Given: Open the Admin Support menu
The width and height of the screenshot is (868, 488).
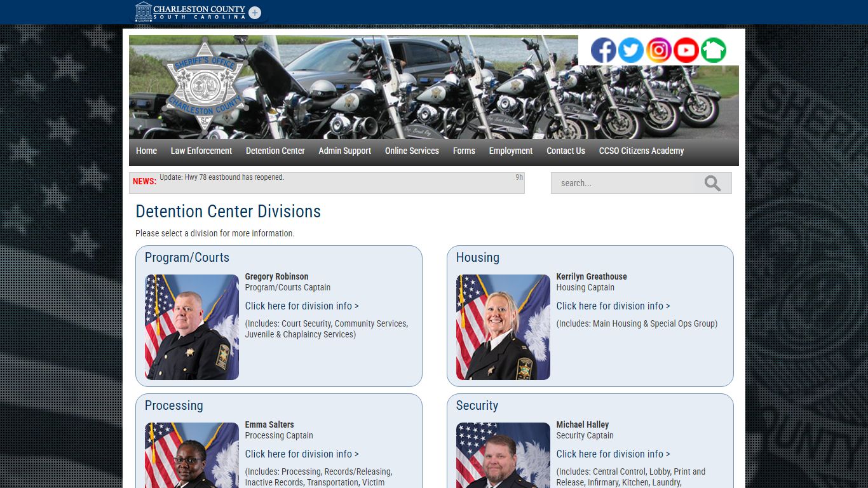Looking at the screenshot, I should click(345, 151).
